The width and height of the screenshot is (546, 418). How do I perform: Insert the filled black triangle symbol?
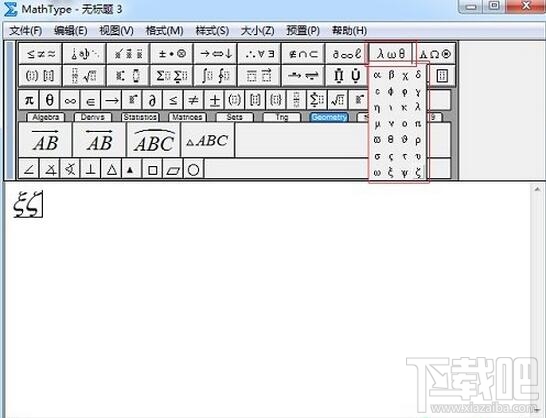point(131,169)
